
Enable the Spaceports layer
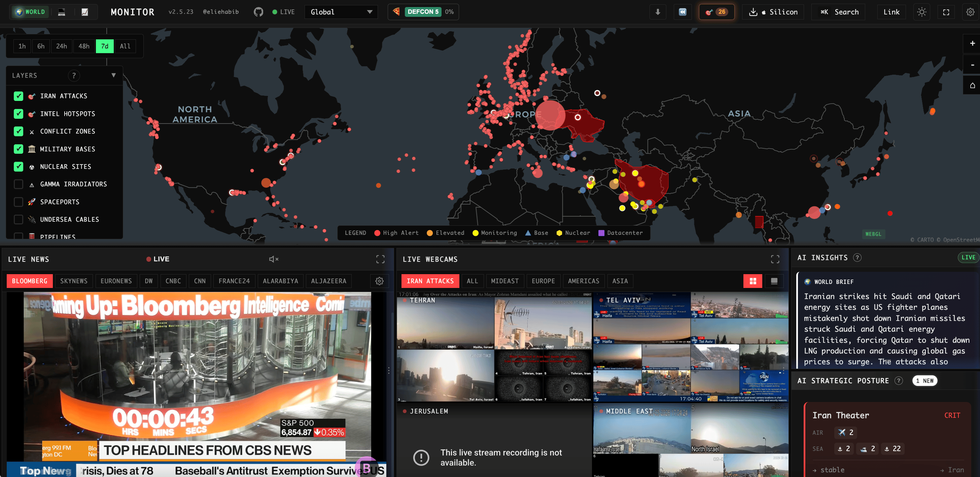click(x=18, y=202)
